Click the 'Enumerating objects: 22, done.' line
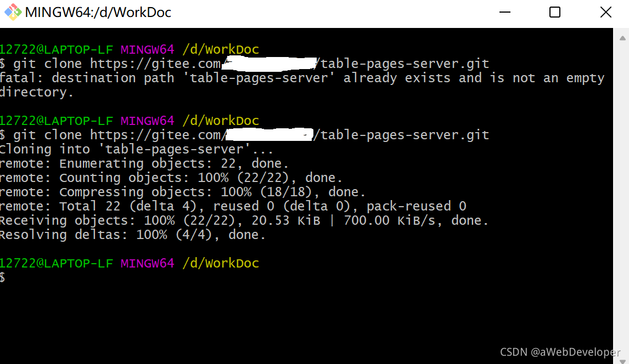 coord(144,163)
